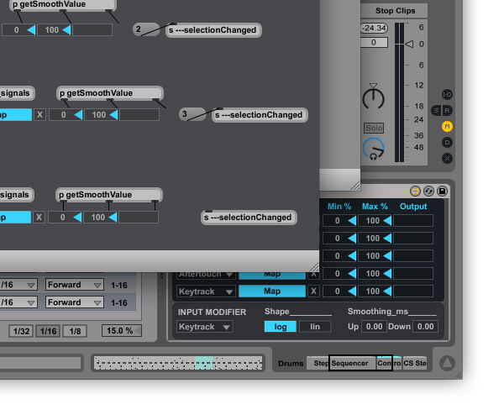Screen dimensions: 504x420
Task: Click the Smoothing Up value field
Action: point(373,327)
